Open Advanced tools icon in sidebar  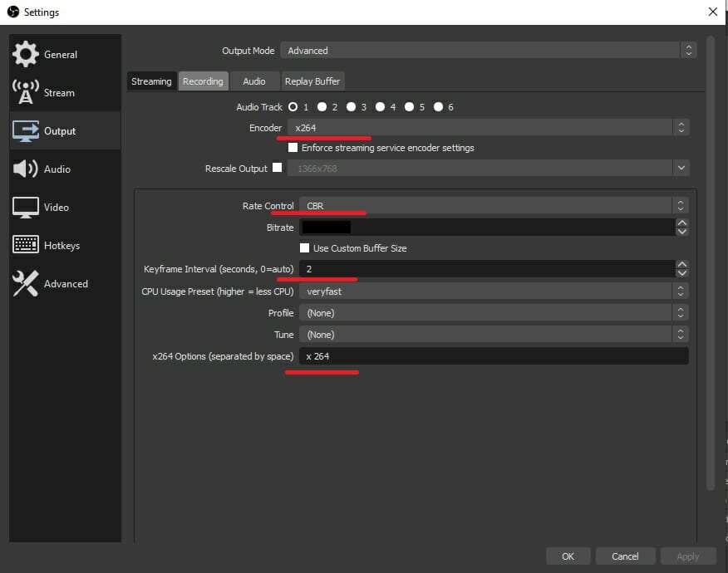[26, 283]
